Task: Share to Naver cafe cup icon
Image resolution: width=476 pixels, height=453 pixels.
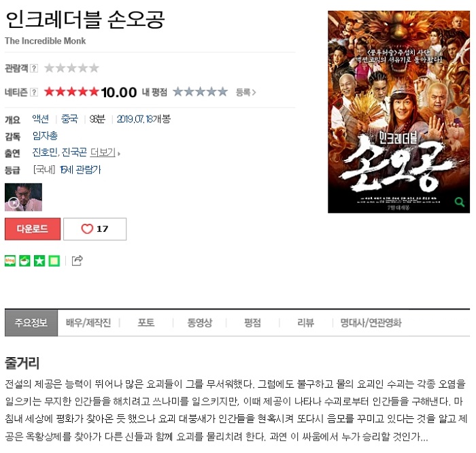Action: (x=25, y=261)
